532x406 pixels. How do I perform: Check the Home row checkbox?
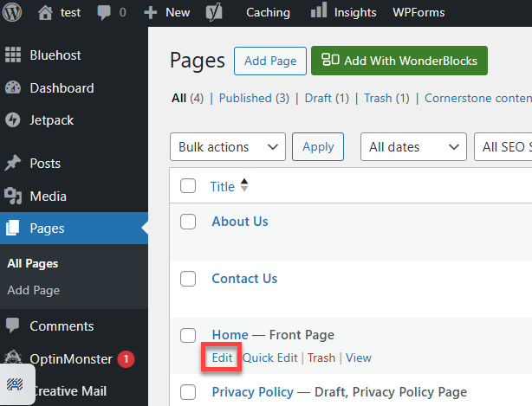click(188, 335)
